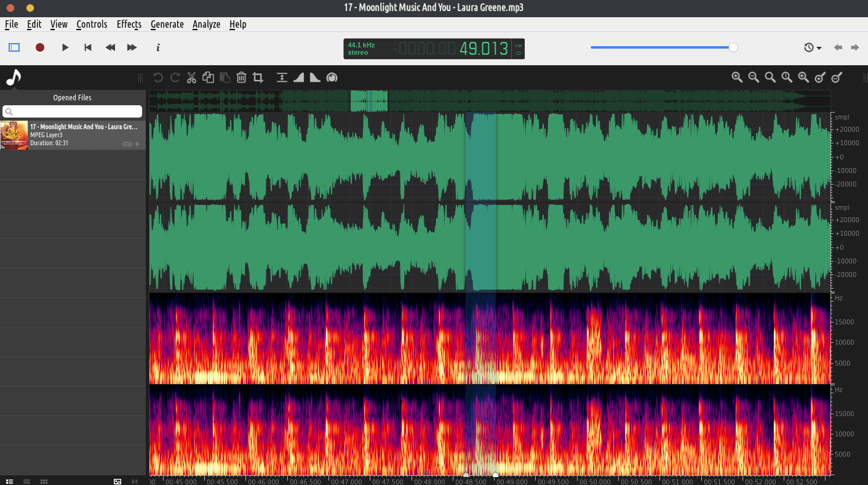Switch file list to grid view
Viewport: 868px width, 485px height.
click(44, 481)
